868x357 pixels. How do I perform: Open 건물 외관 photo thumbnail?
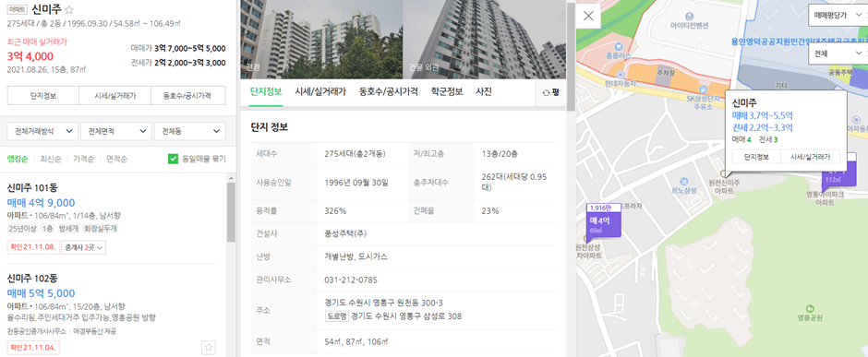(x=485, y=40)
